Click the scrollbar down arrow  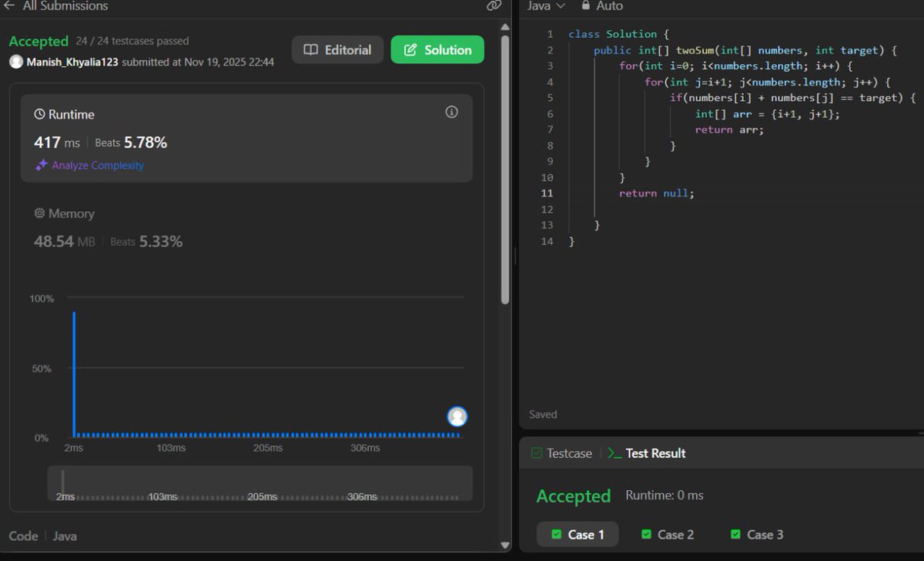505,545
